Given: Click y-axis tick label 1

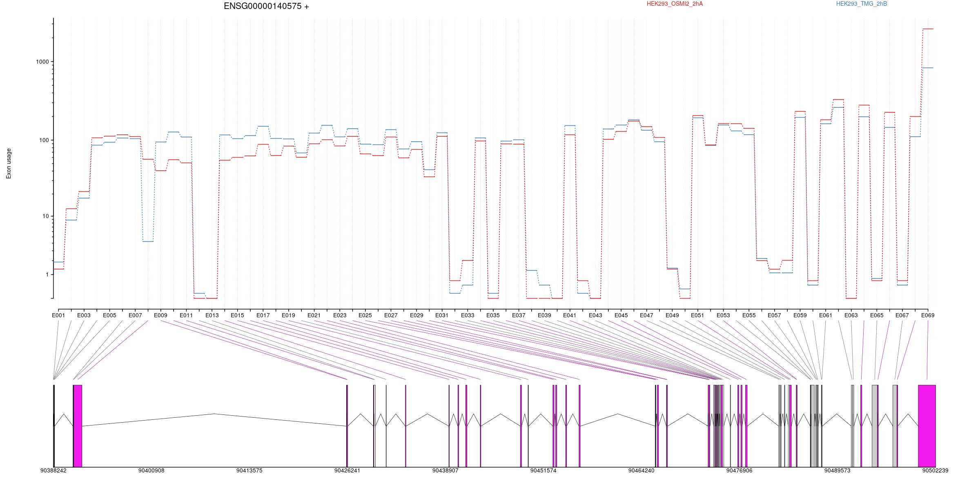Looking at the screenshot, I should pyautogui.click(x=47, y=274).
